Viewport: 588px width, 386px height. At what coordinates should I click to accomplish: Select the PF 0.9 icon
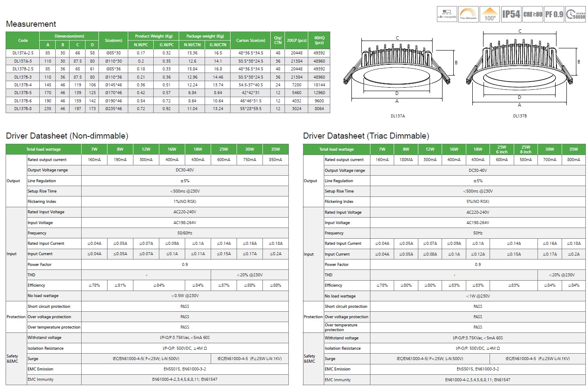coord(554,14)
